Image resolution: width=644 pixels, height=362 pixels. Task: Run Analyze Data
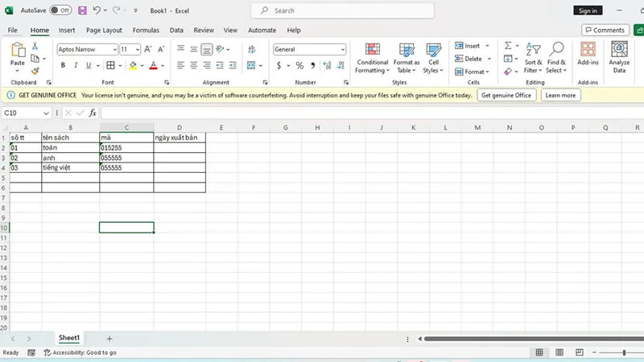point(619,57)
